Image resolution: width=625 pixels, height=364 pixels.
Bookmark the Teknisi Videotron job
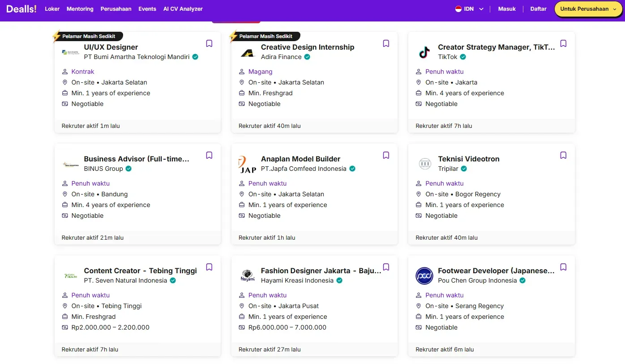click(563, 155)
